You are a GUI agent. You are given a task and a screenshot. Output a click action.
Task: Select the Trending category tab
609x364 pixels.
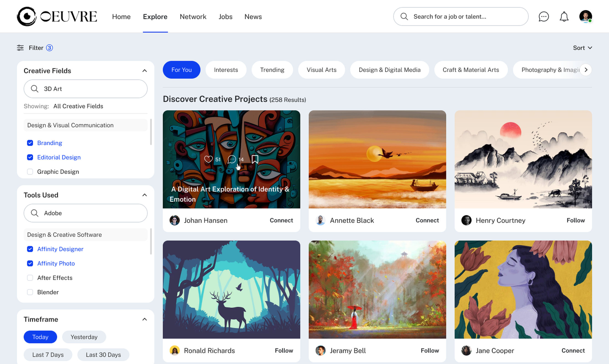tap(272, 70)
